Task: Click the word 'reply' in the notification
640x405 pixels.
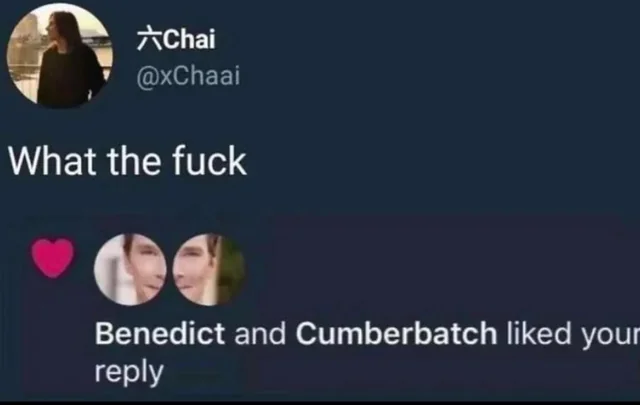Action: pos(129,372)
